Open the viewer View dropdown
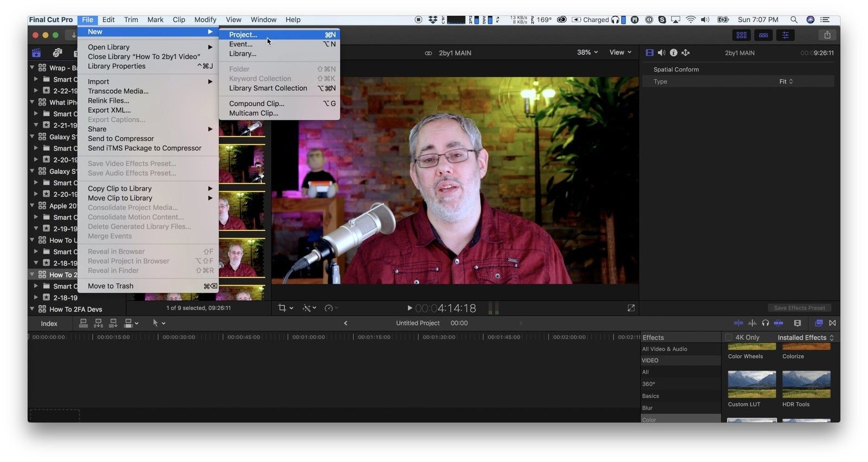Screen dimensions: 868x462 [x=621, y=53]
